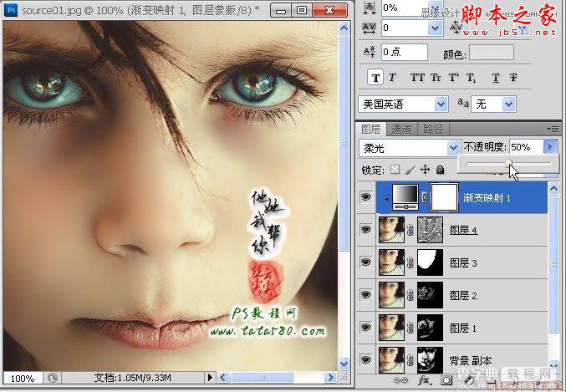Click the opacity 50% input field
The image size is (566, 392).
526,147
